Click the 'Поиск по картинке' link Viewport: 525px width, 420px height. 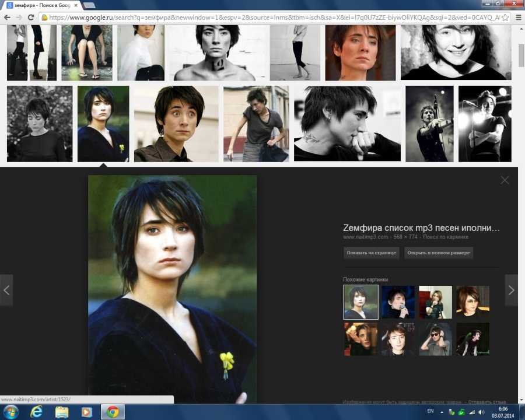[446, 237]
